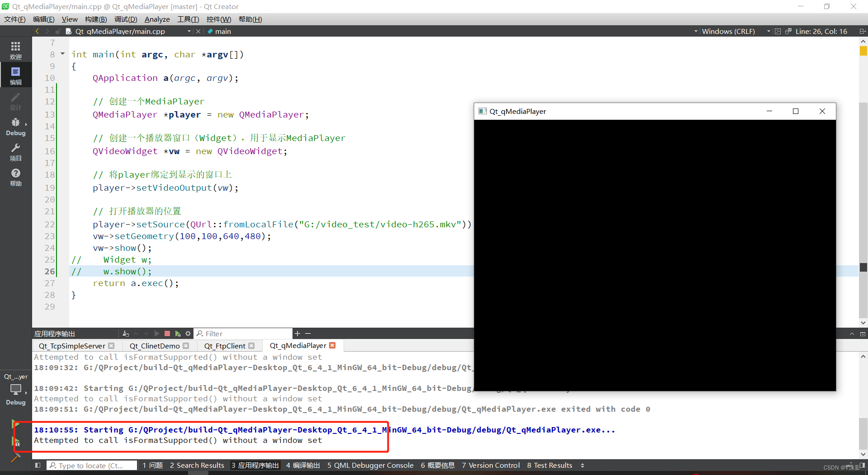Open the 7 Version Control pane
Viewport: 868px width, 475px height.
491,465
